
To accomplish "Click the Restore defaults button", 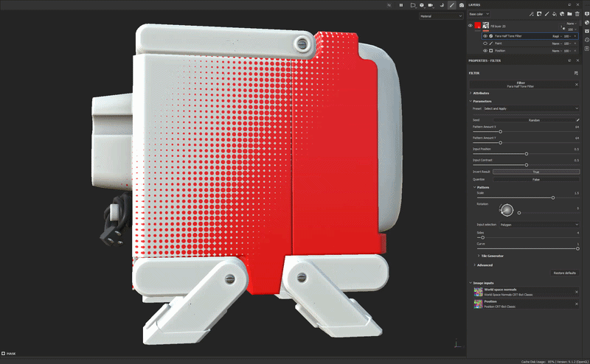I will [x=565, y=273].
